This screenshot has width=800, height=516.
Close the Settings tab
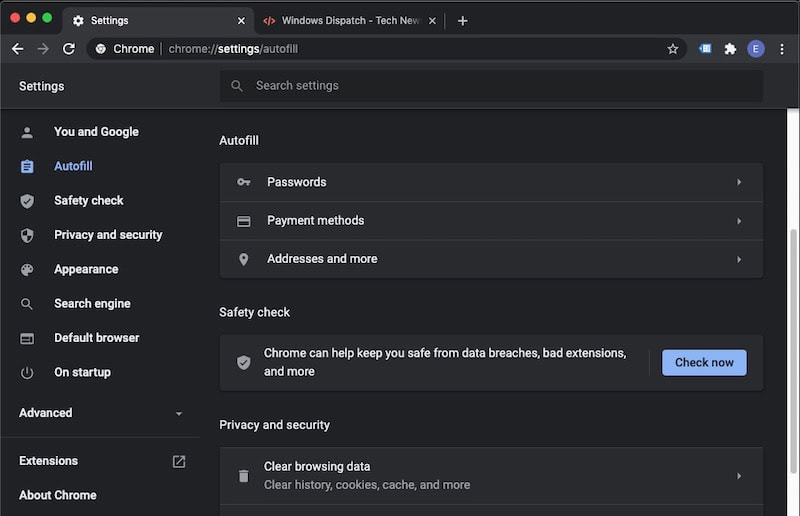click(x=241, y=21)
